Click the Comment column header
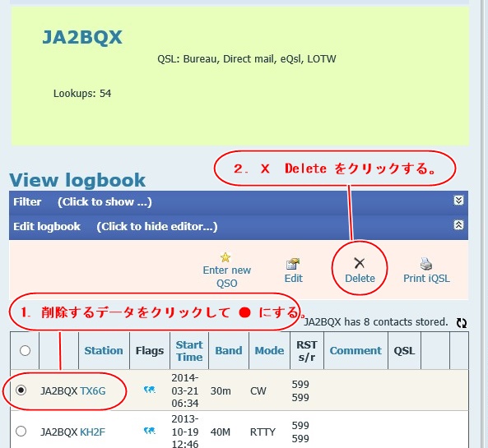488x448 pixels. pos(356,351)
